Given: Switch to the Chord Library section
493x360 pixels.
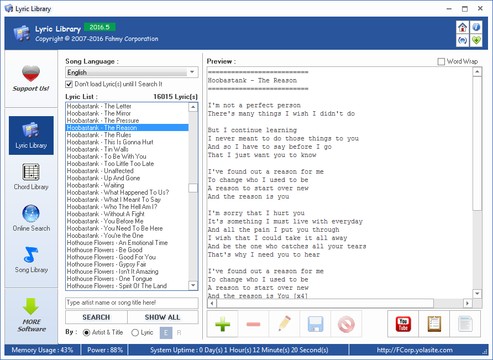Looking at the screenshot, I should click(31, 177).
